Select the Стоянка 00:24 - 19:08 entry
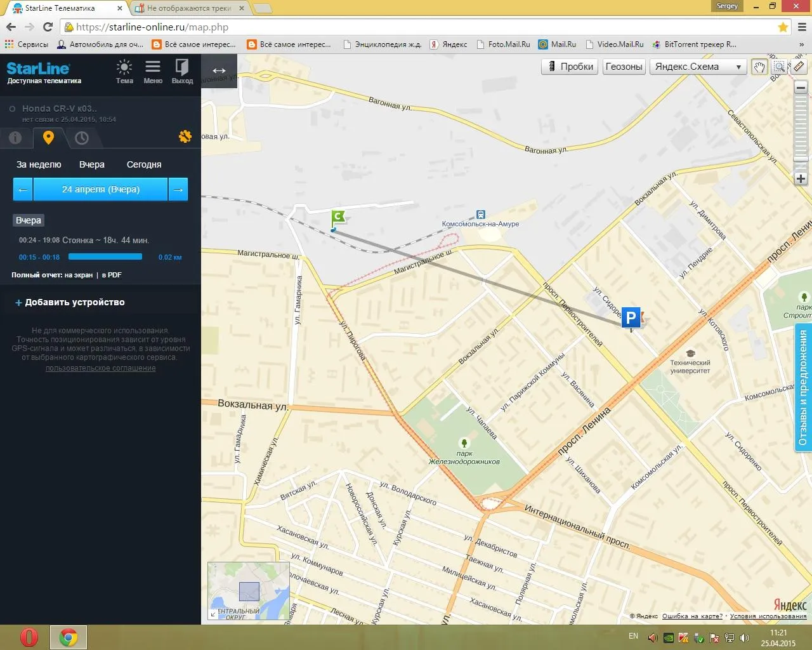Screen dimensions: 812x650 84,240
